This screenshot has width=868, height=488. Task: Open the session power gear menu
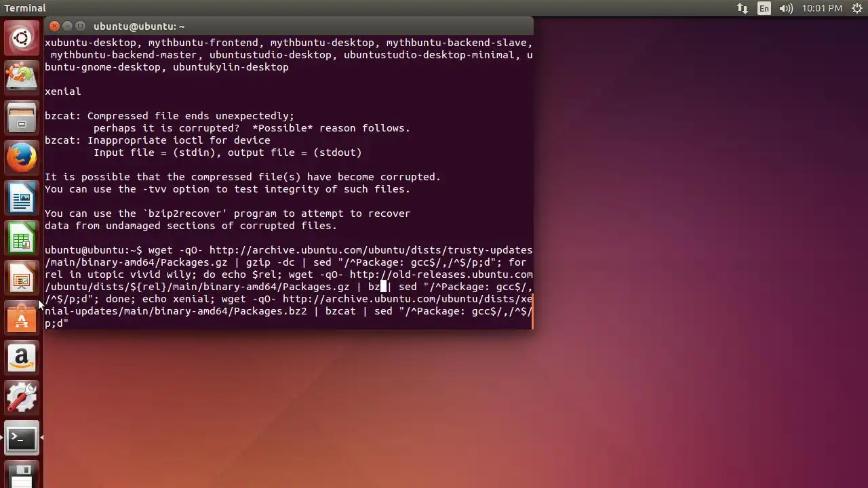coord(857,8)
